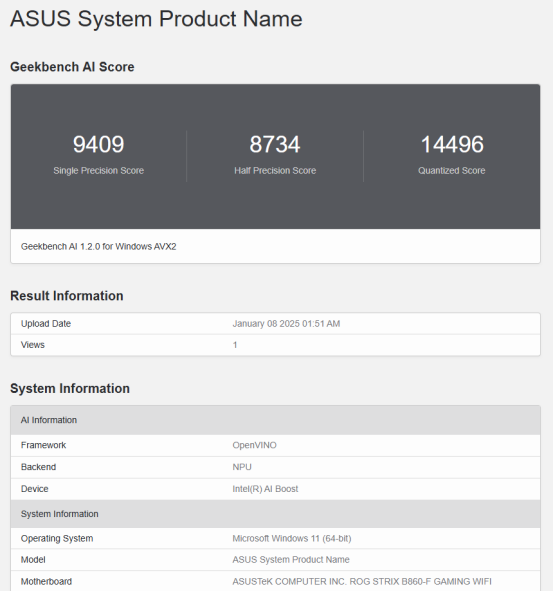The image size is (553, 591).
Task: Click the System Information gray table subheader
Action: tap(275, 514)
